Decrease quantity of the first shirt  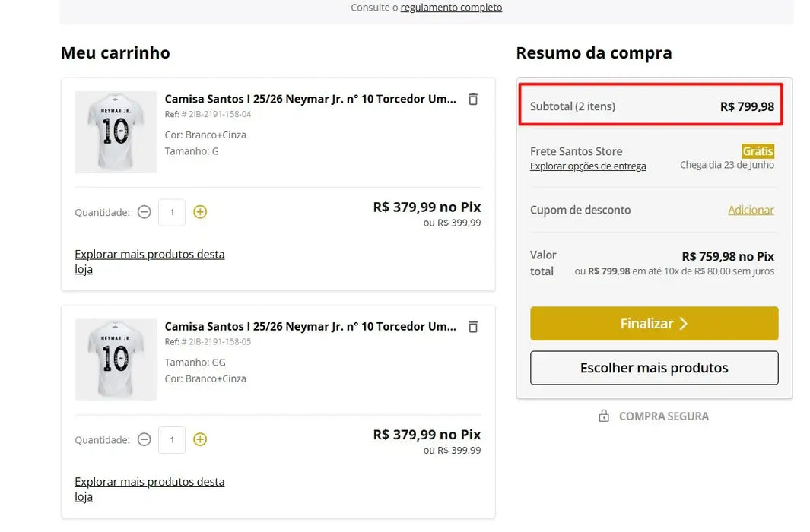click(x=144, y=212)
